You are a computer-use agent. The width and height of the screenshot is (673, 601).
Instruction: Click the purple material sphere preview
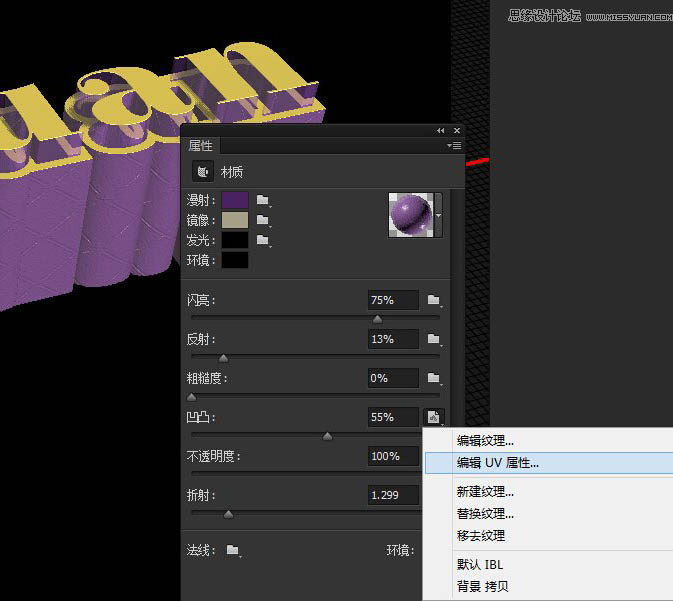click(x=411, y=215)
